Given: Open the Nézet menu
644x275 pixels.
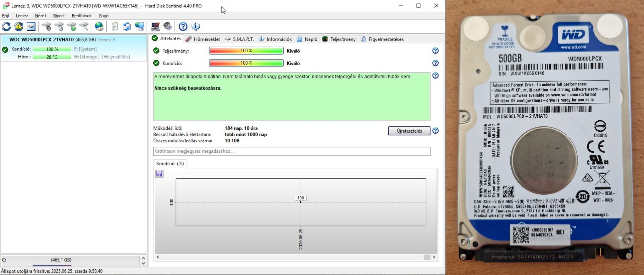Looking at the screenshot, I should [41, 15].
